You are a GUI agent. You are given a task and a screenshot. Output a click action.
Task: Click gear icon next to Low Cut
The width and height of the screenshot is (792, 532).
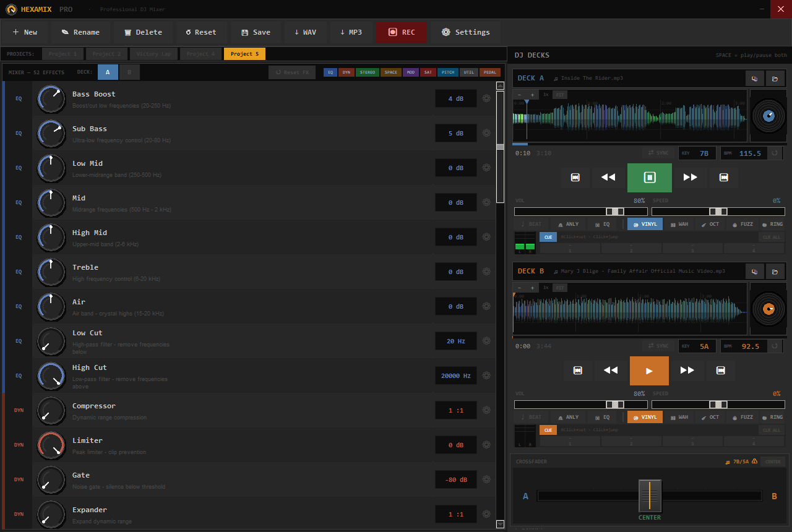(x=486, y=341)
